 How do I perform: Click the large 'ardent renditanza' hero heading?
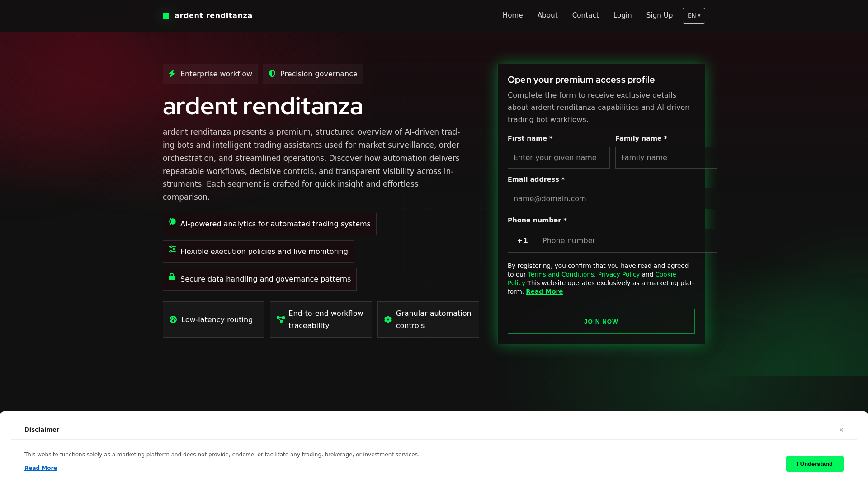[263, 106]
